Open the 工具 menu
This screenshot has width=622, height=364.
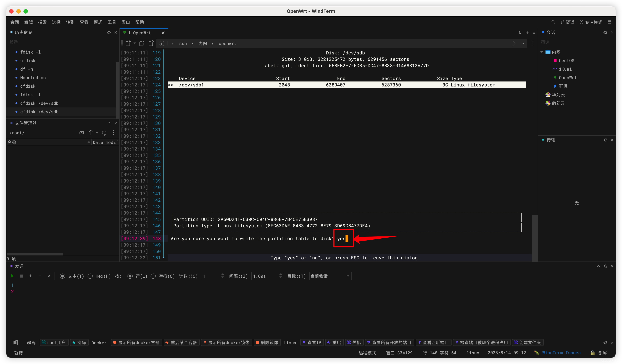[x=112, y=22]
